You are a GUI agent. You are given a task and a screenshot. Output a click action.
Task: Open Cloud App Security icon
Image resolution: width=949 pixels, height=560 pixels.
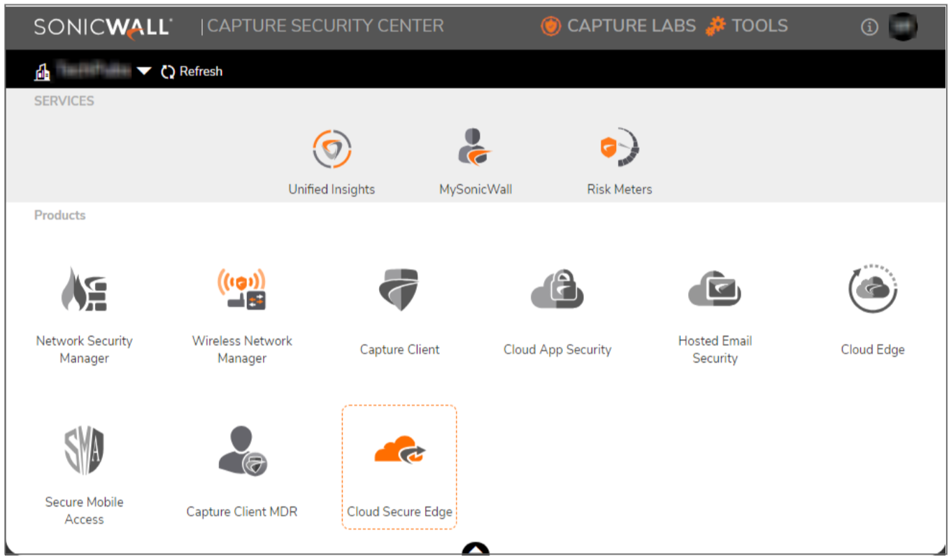(557, 289)
